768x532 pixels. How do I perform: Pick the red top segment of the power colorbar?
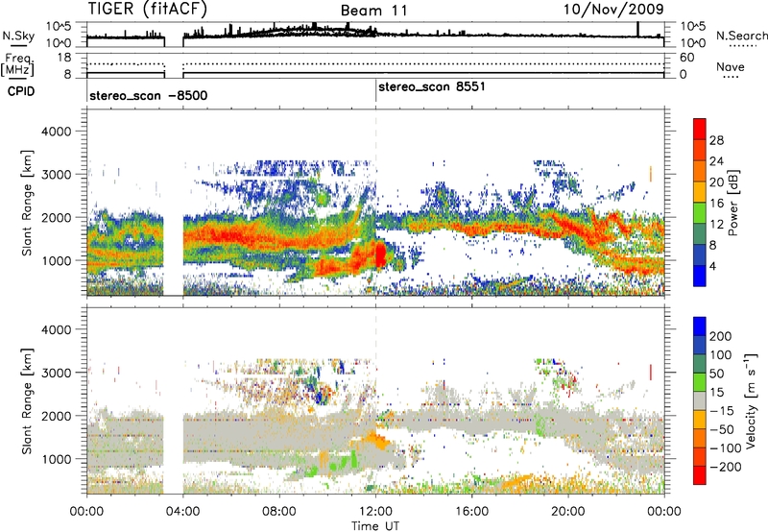coord(700,130)
